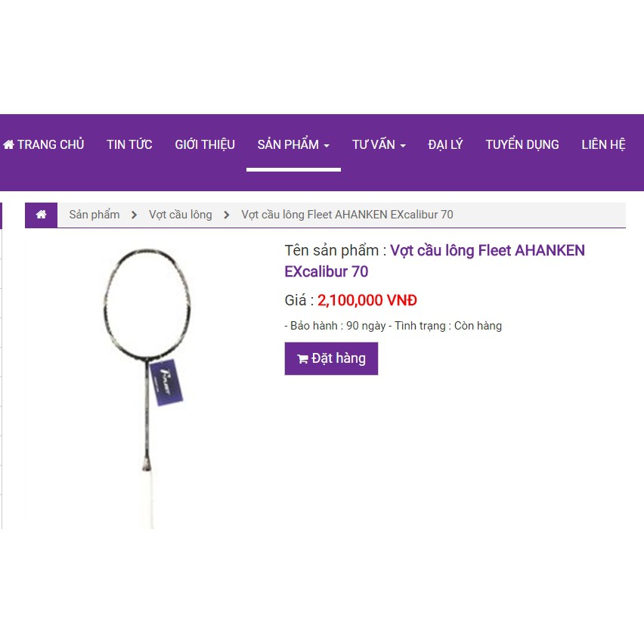This screenshot has width=644, height=644.
Task: Open the GIỚI THIỆU menu item
Action: [x=205, y=144]
